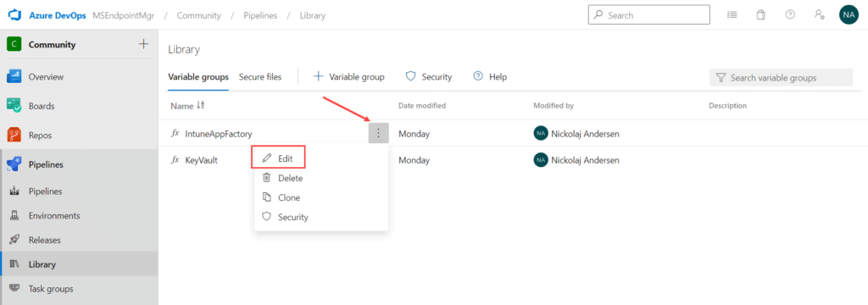This screenshot has height=305, width=868.
Task: Click Nickolaj Andersen in KeyVault row
Action: tap(585, 160)
